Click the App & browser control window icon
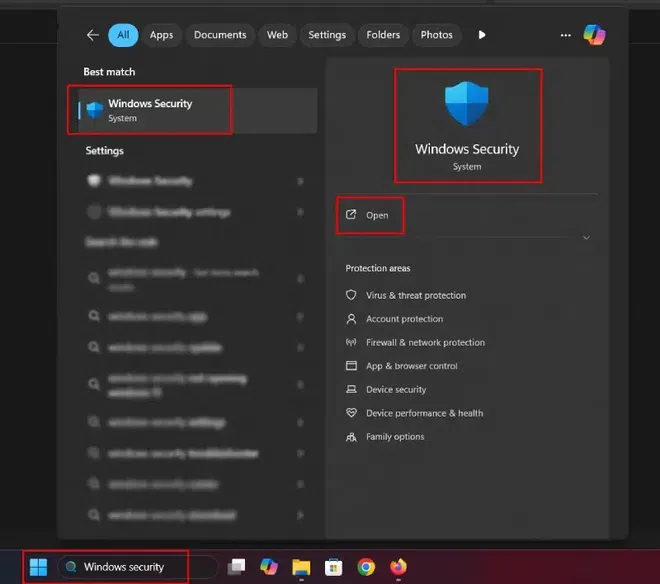The image size is (660, 584). coord(351,365)
